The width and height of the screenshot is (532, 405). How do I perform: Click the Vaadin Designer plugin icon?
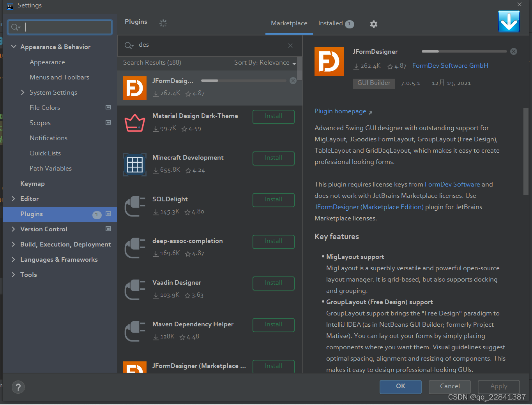[x=134, y=290]
